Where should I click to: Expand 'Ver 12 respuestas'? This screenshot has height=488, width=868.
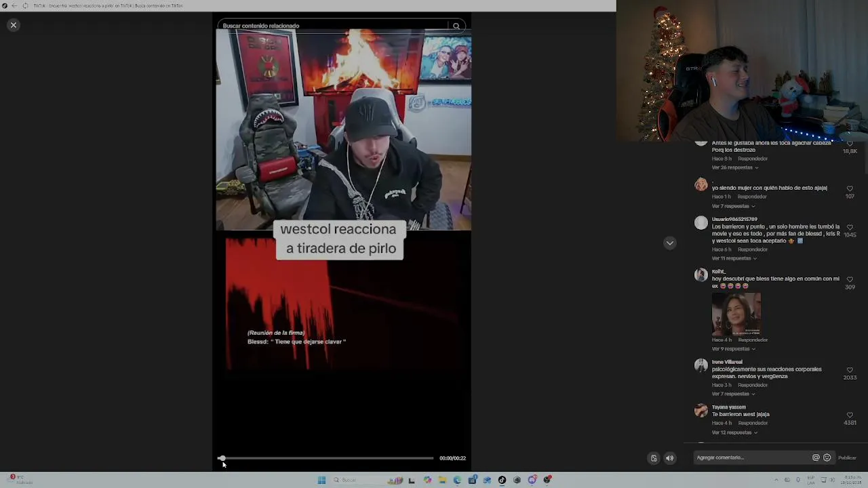pos(734,432)
